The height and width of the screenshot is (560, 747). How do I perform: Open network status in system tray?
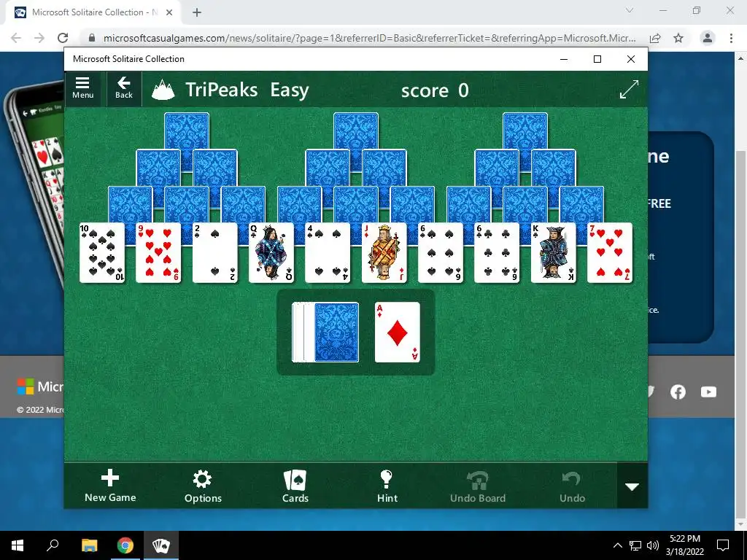click(x=635, y=545)
